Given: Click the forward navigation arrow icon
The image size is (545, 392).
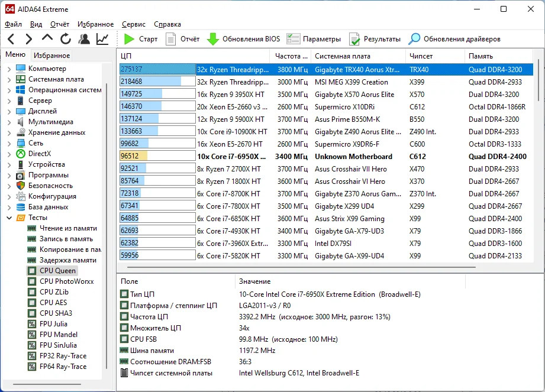Looking at the screenshot, I should point(28,39).
